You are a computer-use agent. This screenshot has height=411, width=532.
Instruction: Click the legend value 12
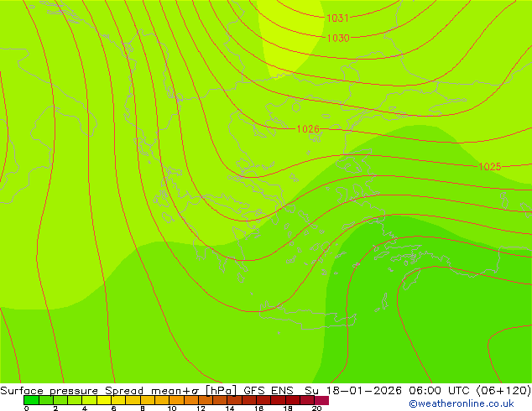[201, 408]
